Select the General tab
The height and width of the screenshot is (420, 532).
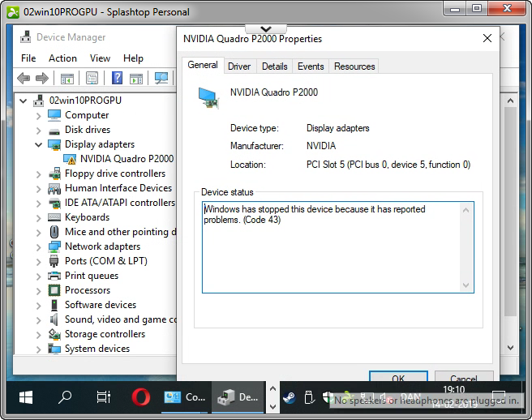(x=203, y=65)
